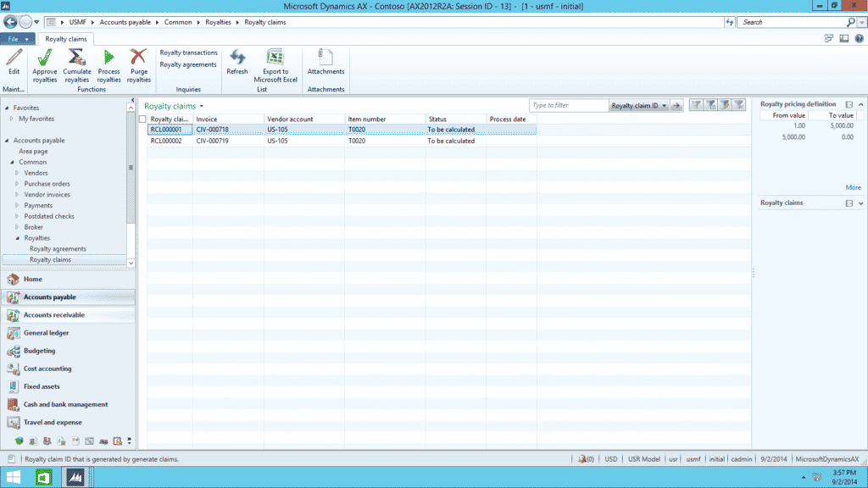Open Royalty agreements in navigation tree
Image resolution: width=868 pixels, height=488 pixels.
pos(58,249)
